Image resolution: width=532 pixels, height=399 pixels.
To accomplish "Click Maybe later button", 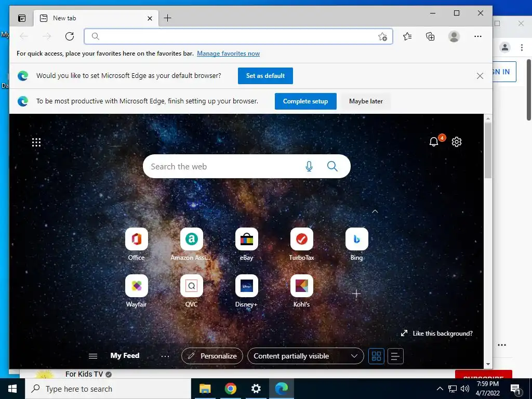I will point(366,101).
